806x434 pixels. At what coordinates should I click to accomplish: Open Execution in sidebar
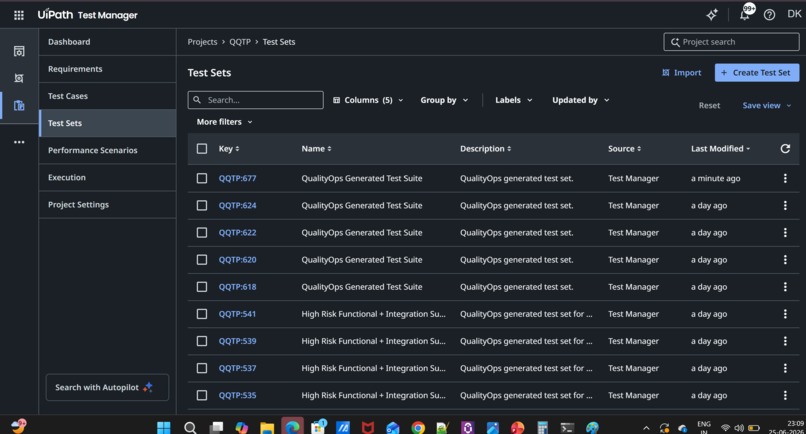107,177
